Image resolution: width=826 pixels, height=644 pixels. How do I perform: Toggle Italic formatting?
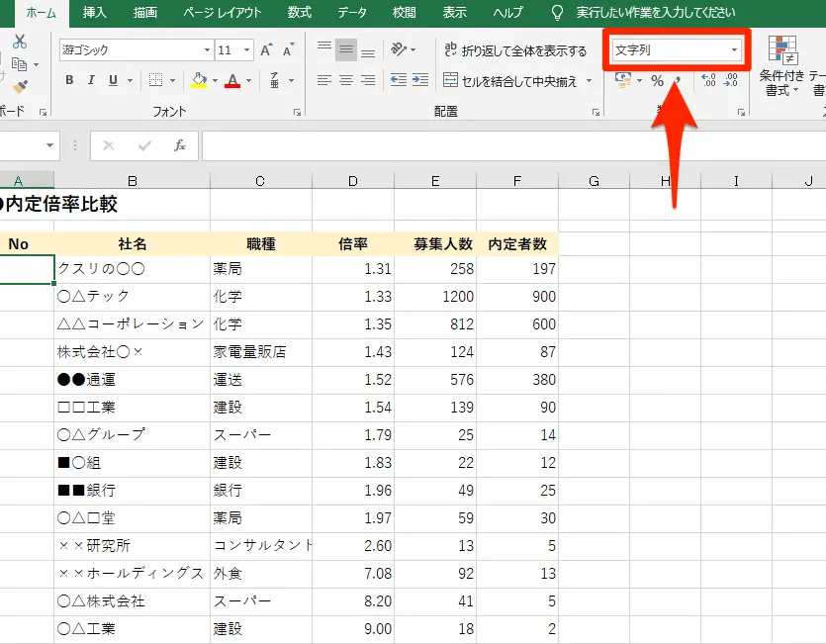point(91,80)
